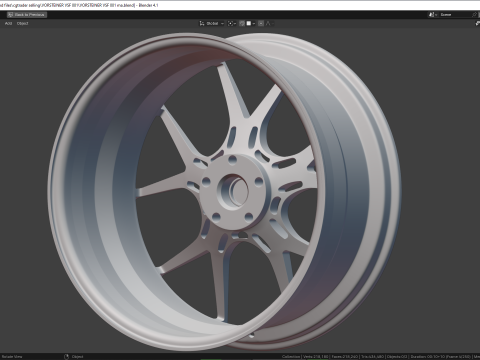
Task: Toggle proportional editing
Action: pyautogui.click(x=261, y=23)
